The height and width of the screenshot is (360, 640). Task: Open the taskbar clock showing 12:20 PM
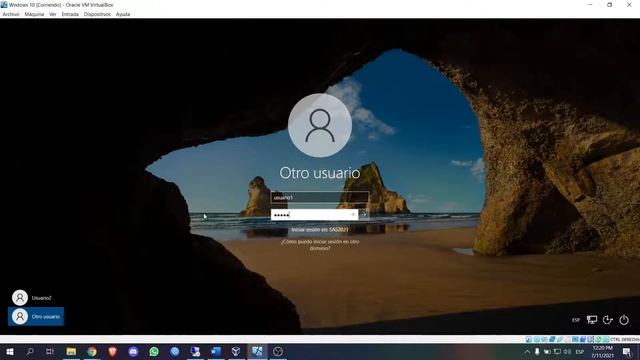click(602, 351)
